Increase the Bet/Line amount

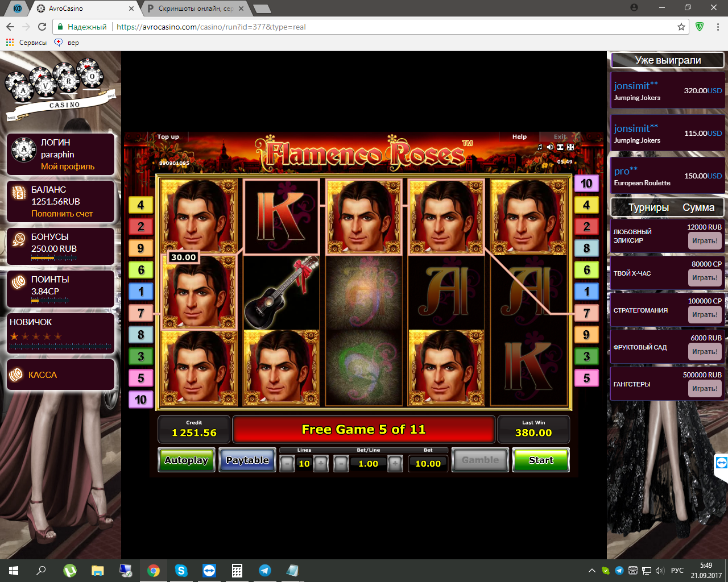click(395, 464)
